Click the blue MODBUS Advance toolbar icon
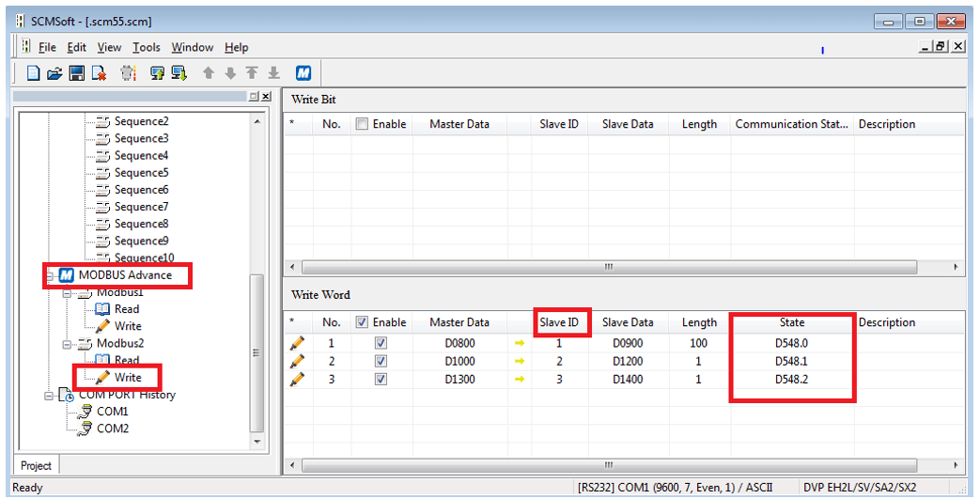 coord(303,73)
